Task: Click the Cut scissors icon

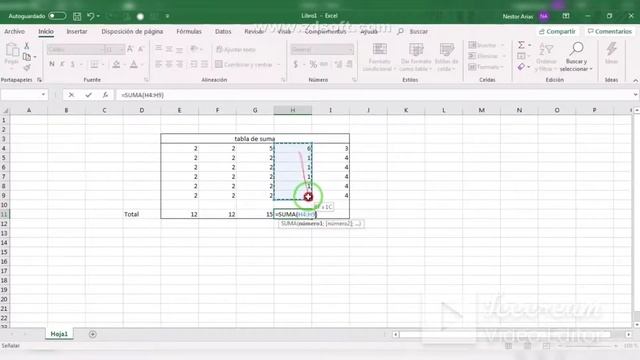Action: [27, 46]
